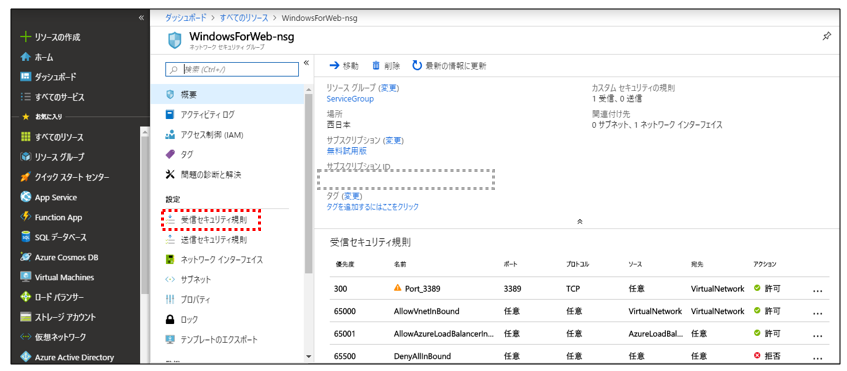
Task: Click the Dashboard icon in left sidebar
Action: [25, 77]
